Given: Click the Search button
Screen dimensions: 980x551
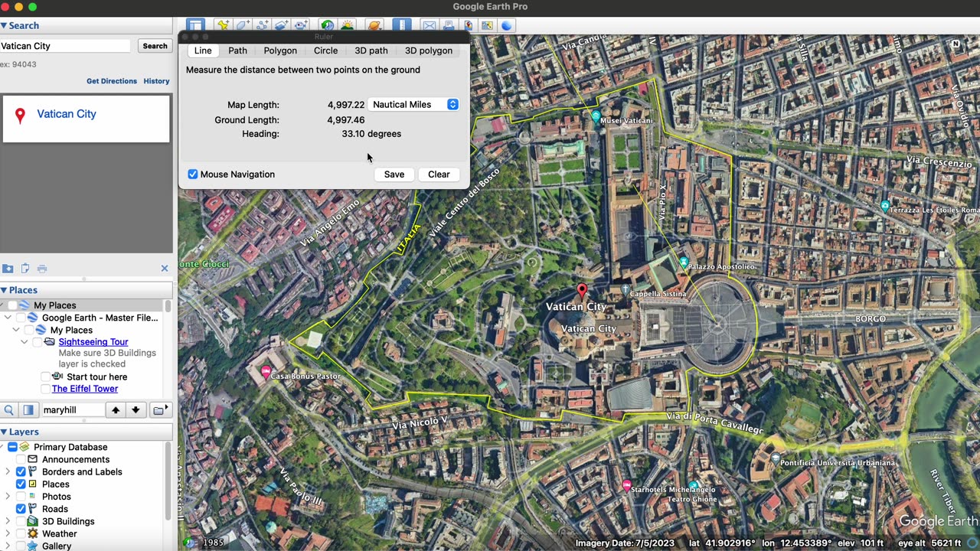Looking at the screenshot, I should [155, 46].
